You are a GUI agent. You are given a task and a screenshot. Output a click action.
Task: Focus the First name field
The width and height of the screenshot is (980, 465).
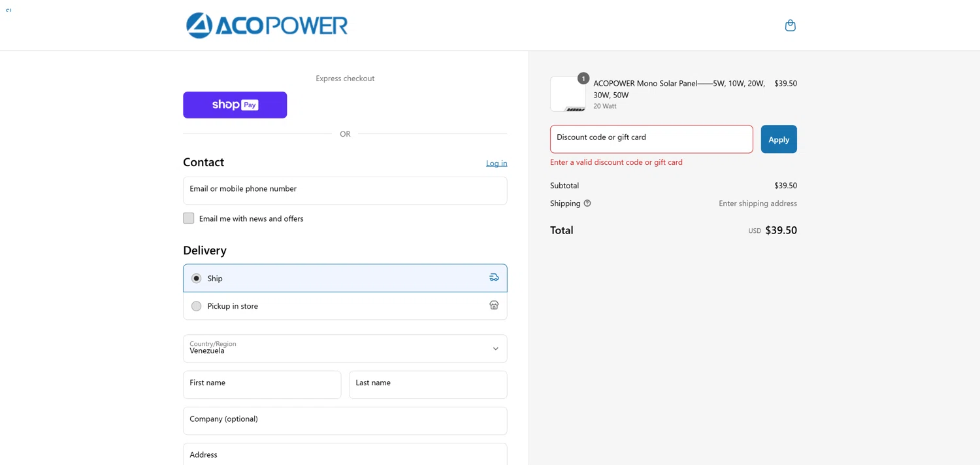[x=262, y=385]
